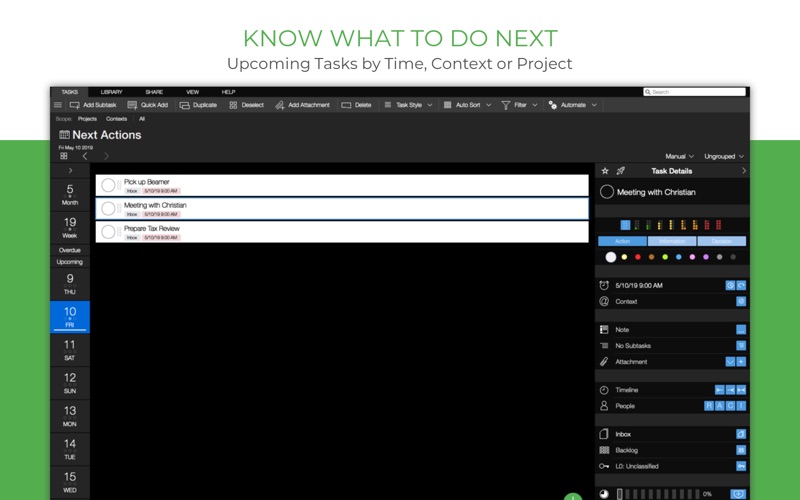Check off Prepare Tax Review task
The image size is (800, 500).
pos(108,232)
